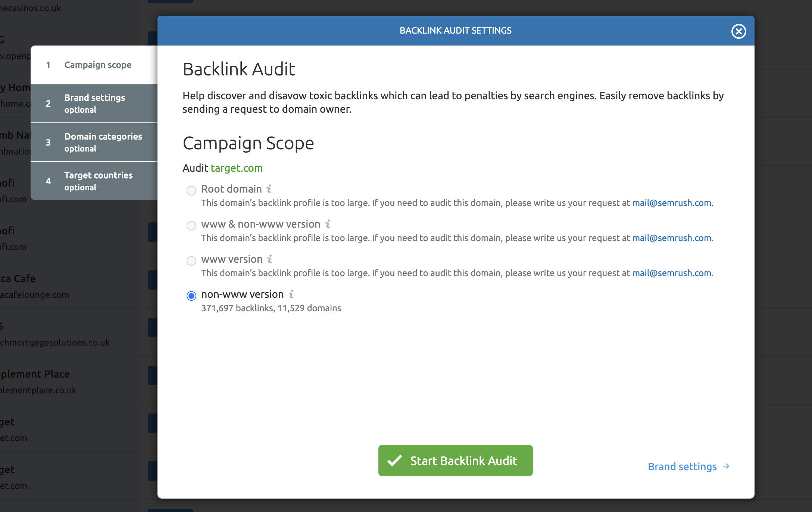The image size is (812, 512).
Task: Select the non-www version radio button
Action: pos(191,295)
